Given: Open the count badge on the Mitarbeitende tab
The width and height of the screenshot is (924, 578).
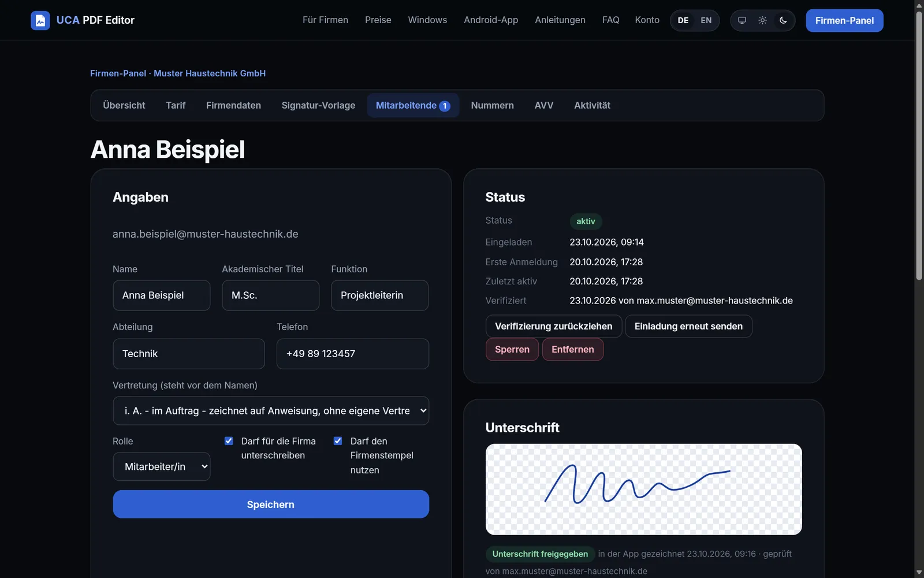Looking at the screenshot, I should pyautogui.click(x=445, y=106).
